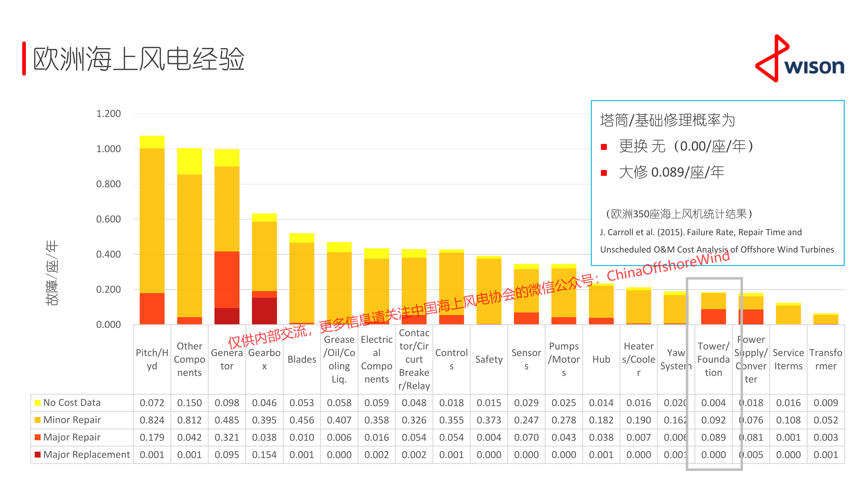The image size is (868, 488).
Task: Click Service Items minor repair value 0.108
Action: tap(788, 420)
